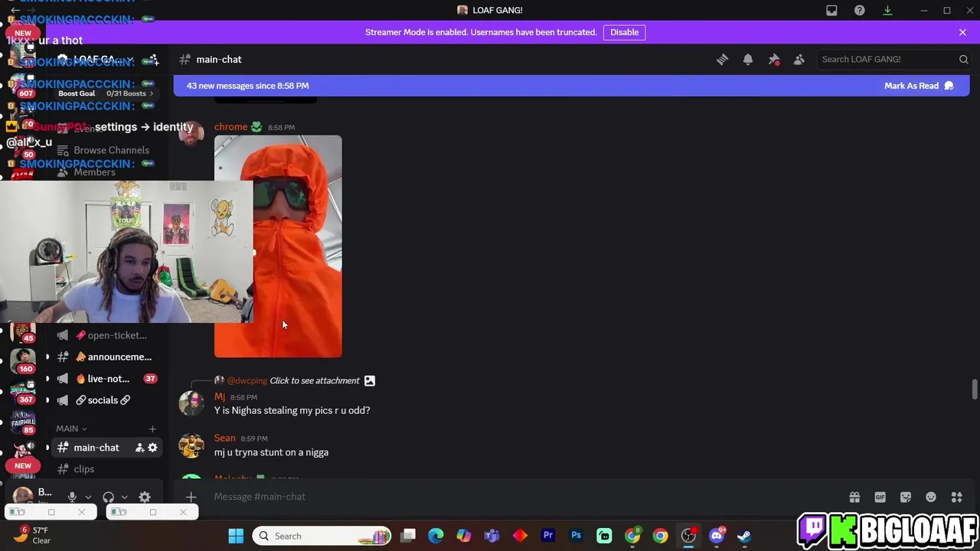The width and height of the screenshot is (980, 551).
Task: Open the GIF picker
Action: tap(880, 497)
